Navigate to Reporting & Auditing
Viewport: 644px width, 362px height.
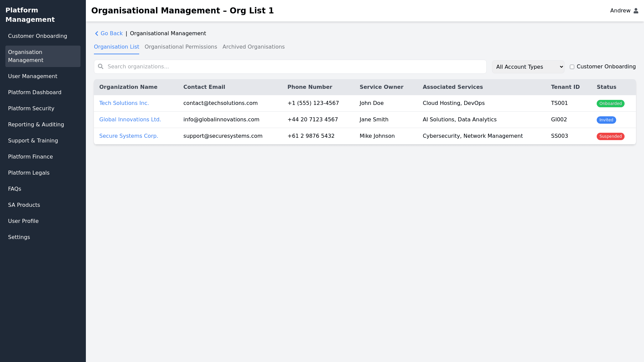(36, 125)
